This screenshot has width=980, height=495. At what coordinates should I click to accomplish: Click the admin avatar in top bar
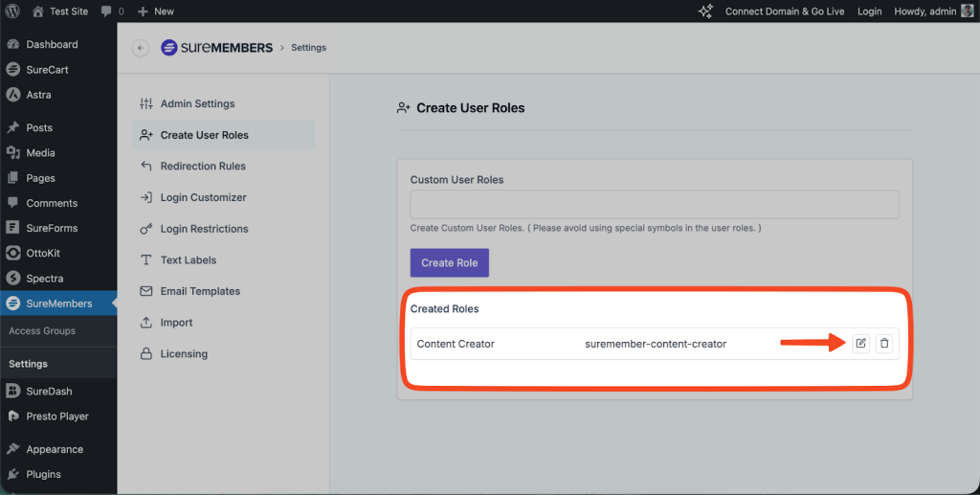tap(969, 11)
